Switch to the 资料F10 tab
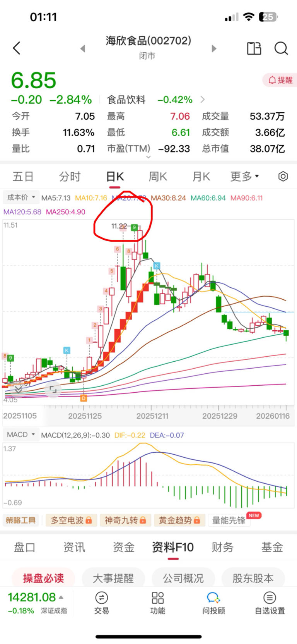 [x=173, y=547]
